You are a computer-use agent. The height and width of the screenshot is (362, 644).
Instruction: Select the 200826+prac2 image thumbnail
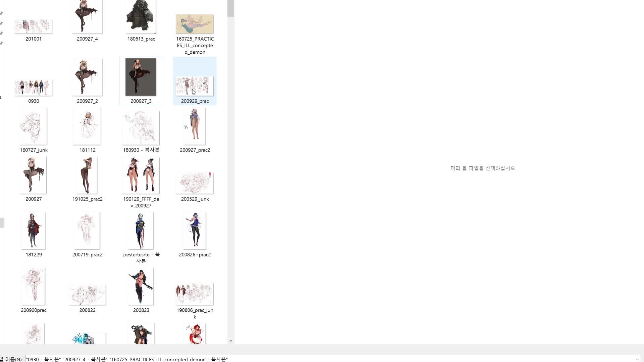[x=195, y=231]
